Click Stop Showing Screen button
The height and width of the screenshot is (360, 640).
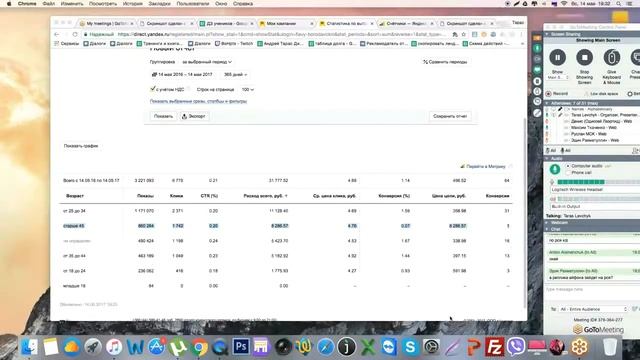(584, 57)
